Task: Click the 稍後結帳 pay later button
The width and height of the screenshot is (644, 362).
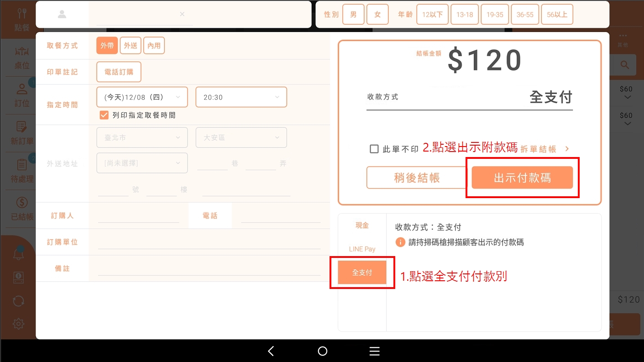Action: pyautogui.click(x=417, y=178)
